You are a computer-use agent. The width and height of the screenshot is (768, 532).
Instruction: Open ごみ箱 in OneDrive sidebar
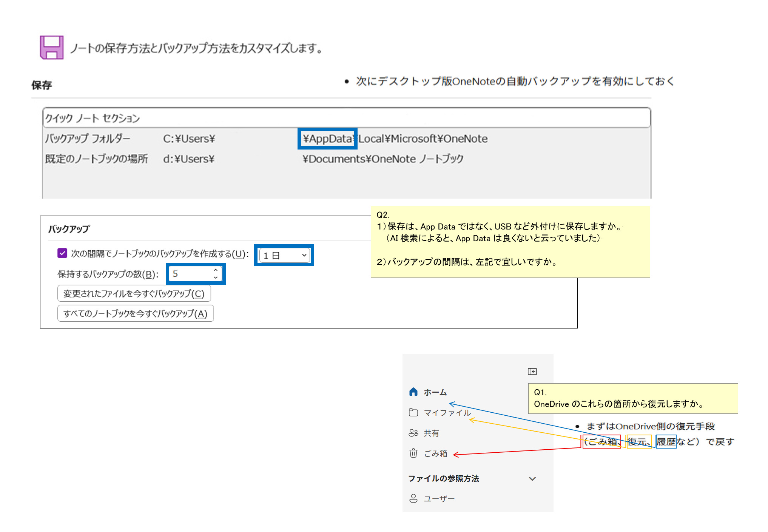(435, 453)
